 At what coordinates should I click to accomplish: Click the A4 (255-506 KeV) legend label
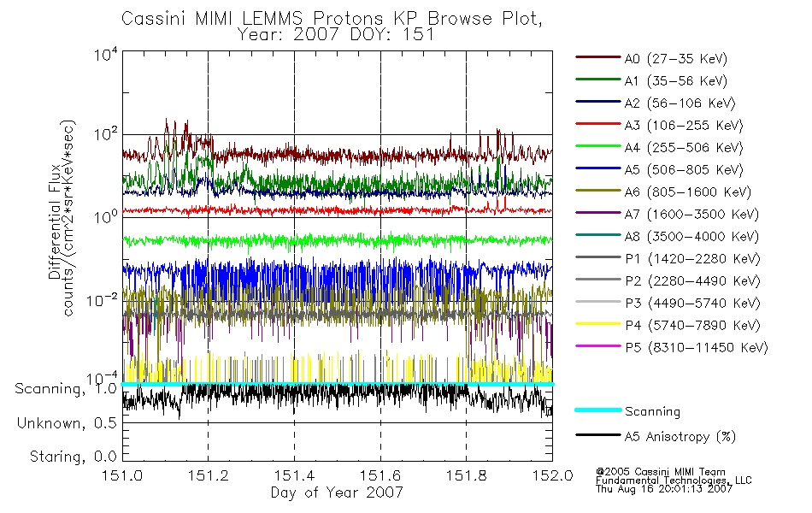684,148
